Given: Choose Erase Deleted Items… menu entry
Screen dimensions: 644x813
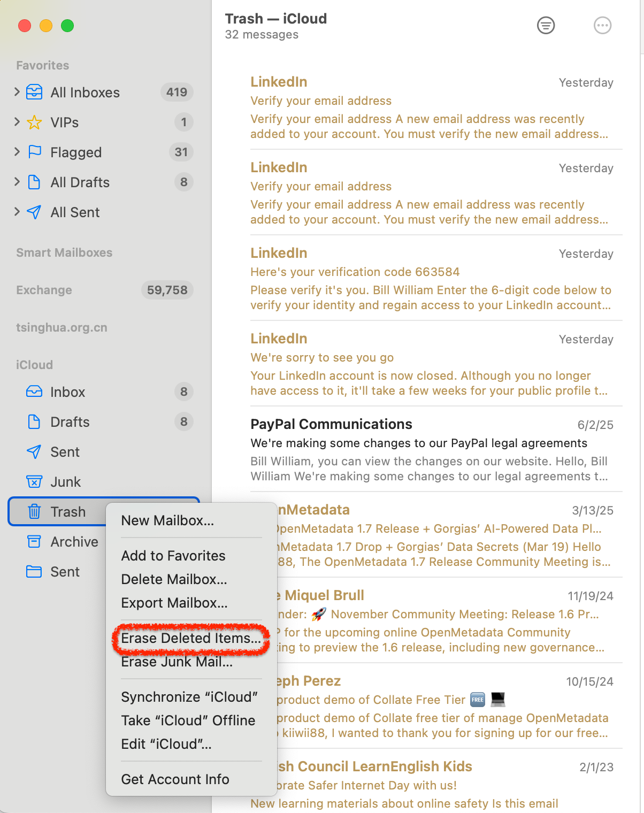Looking at the screenshot, I should 191,638.
